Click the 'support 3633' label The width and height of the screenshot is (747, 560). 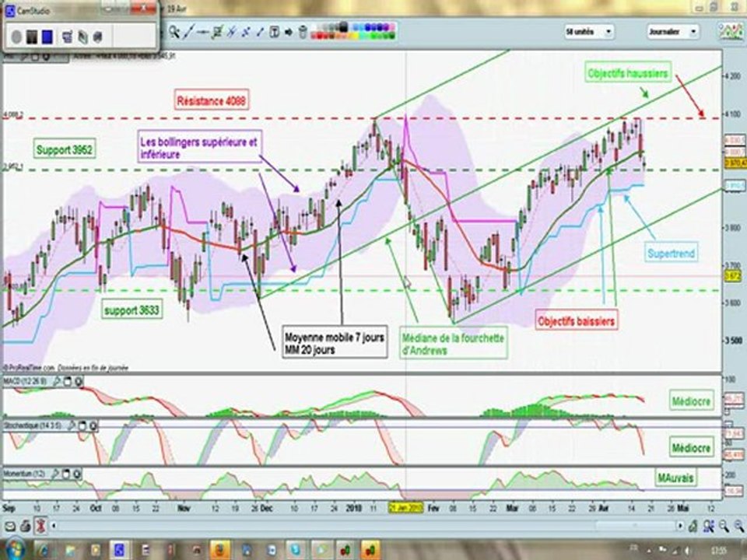pyautogui.click(x=132, y=310)
